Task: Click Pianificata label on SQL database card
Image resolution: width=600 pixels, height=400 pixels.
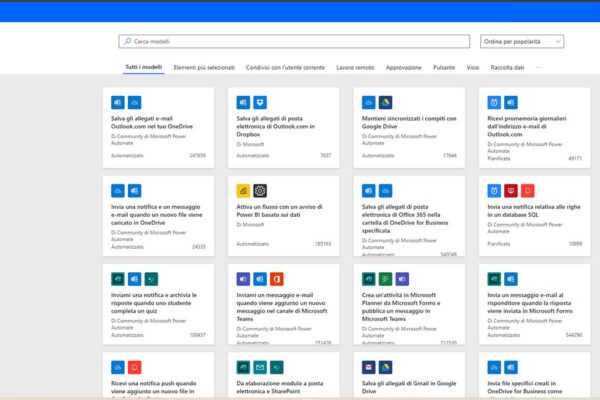Action: (499, 244)
